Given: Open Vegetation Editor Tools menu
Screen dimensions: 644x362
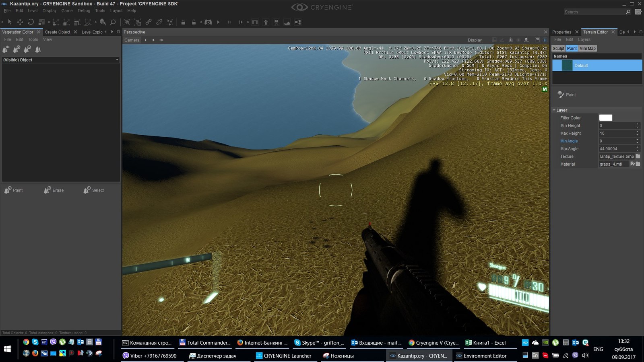Looking at the screenshot, I should (x=33, y=39).
